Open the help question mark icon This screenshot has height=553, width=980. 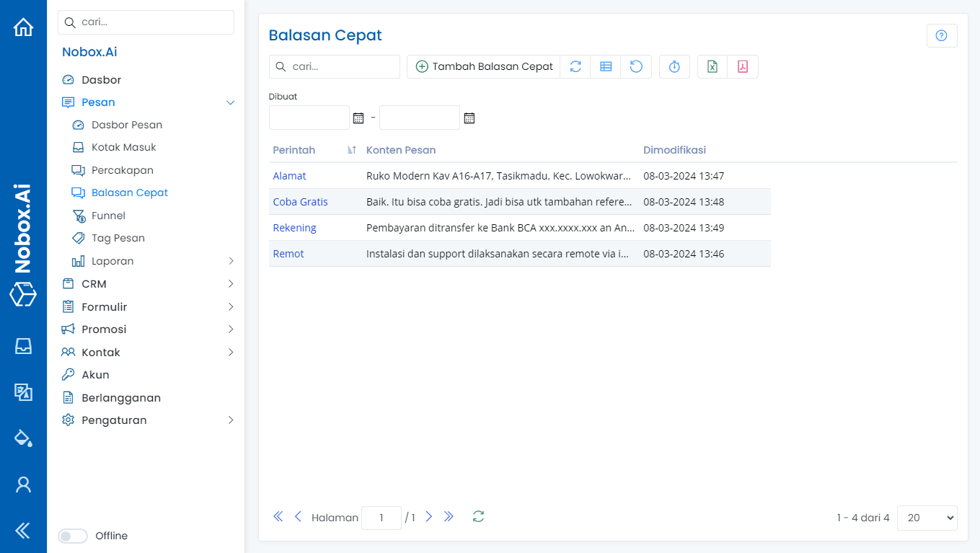(941, 36)
